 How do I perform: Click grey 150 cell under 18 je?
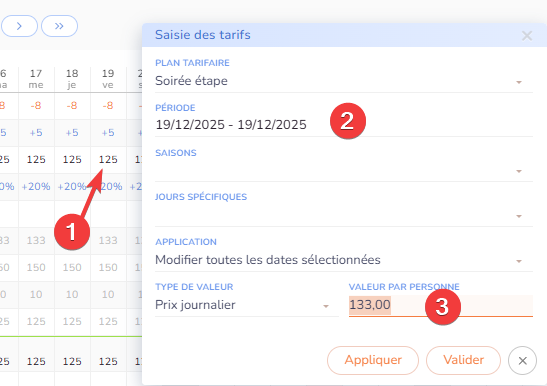point(72,267)
